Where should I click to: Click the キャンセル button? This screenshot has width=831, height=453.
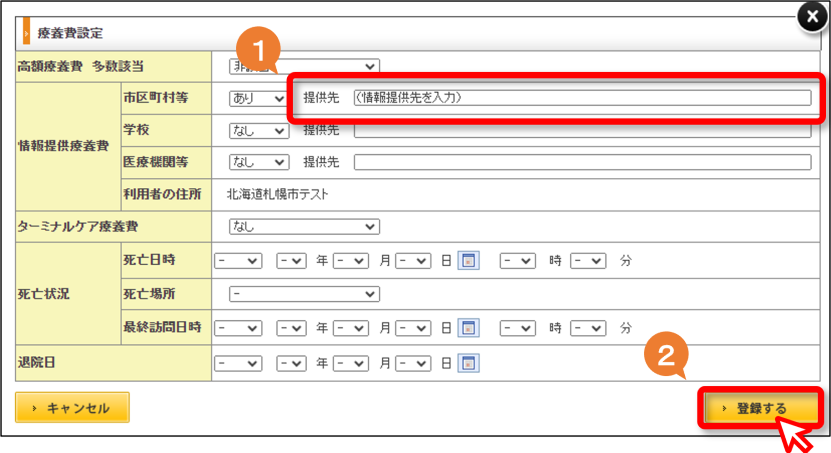[72, 407]
